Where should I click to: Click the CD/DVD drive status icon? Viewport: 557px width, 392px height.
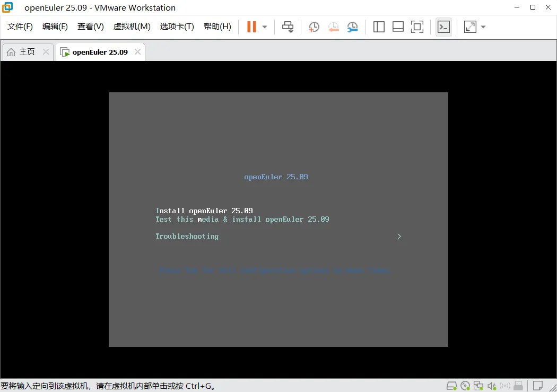465,386
